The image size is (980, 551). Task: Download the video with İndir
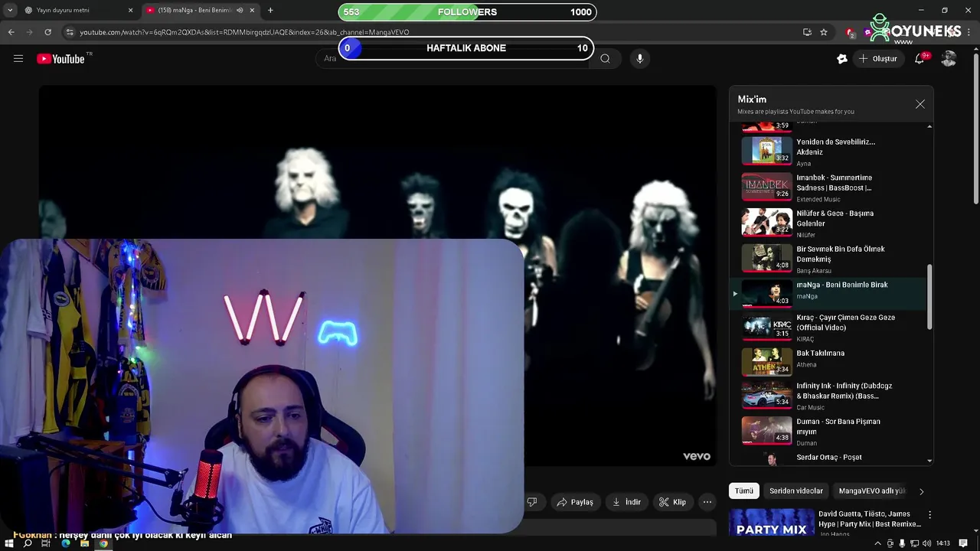(626, 502)
